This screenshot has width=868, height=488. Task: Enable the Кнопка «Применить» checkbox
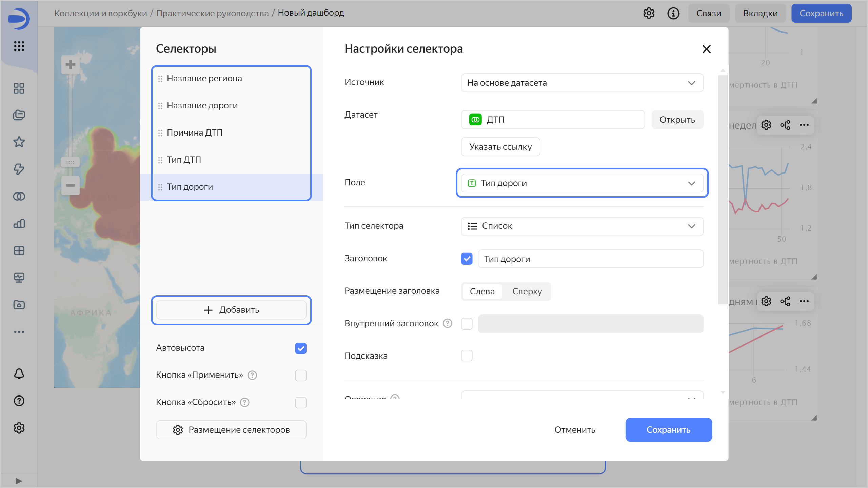pyautogui.click(x=300, y=375)
